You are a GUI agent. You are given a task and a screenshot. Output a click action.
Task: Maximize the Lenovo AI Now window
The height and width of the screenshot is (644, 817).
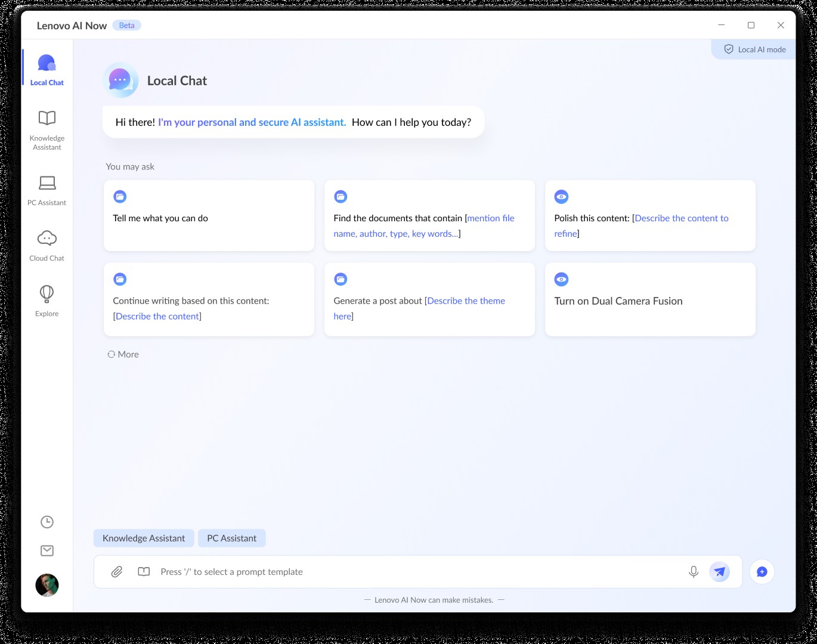(751, 25)
